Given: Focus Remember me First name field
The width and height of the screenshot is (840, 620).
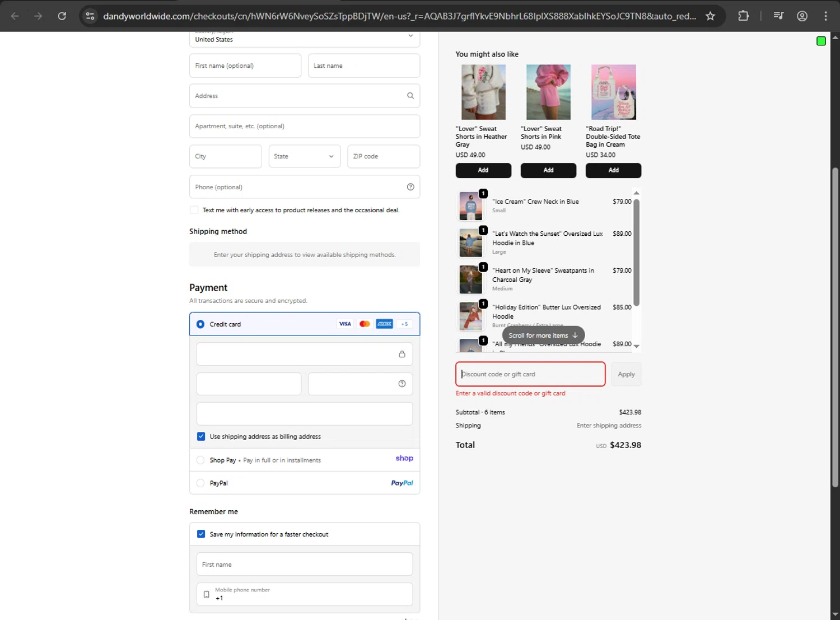Looking at the screenshot, I should click(x=305, y=564).
